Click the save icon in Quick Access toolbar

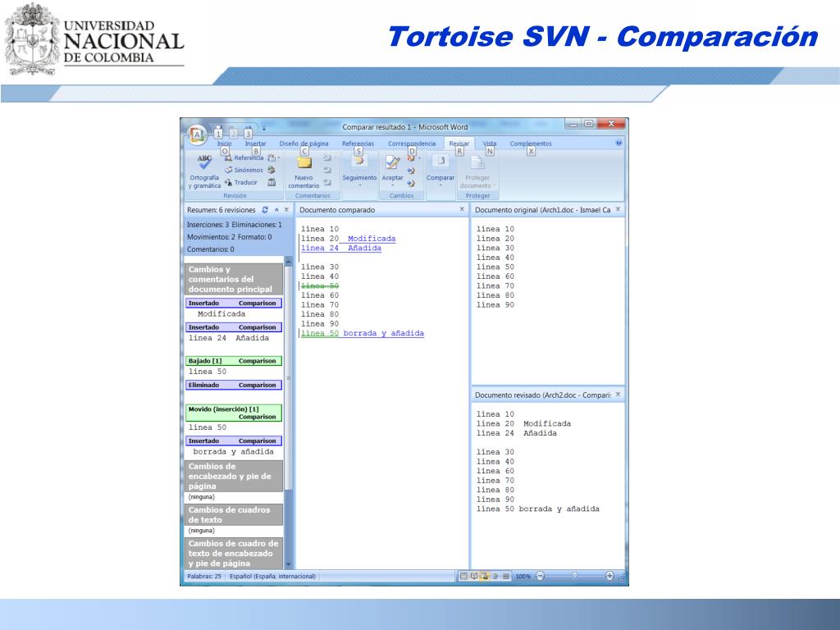pyautogui.click(x=219, y=133)
